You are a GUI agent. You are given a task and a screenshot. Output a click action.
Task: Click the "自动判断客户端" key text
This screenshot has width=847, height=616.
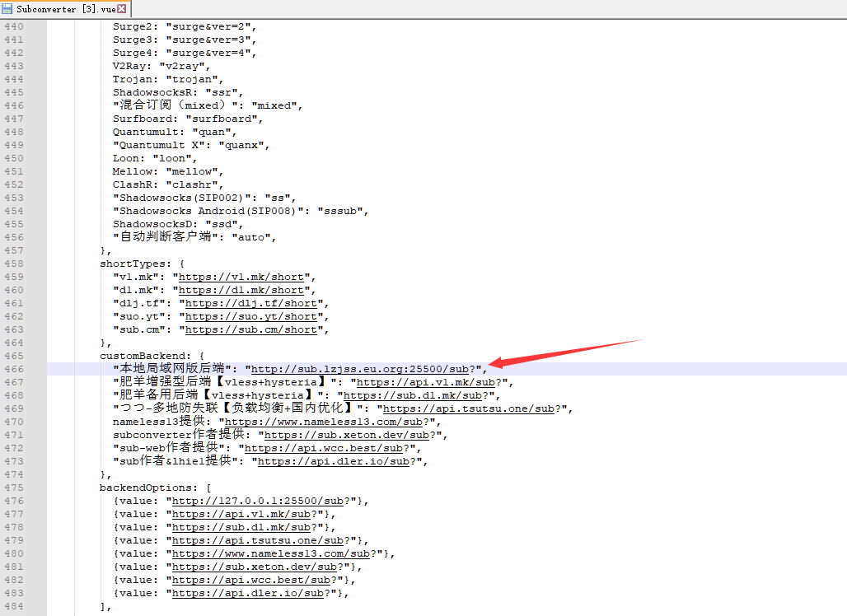click(x=166, y=236)
